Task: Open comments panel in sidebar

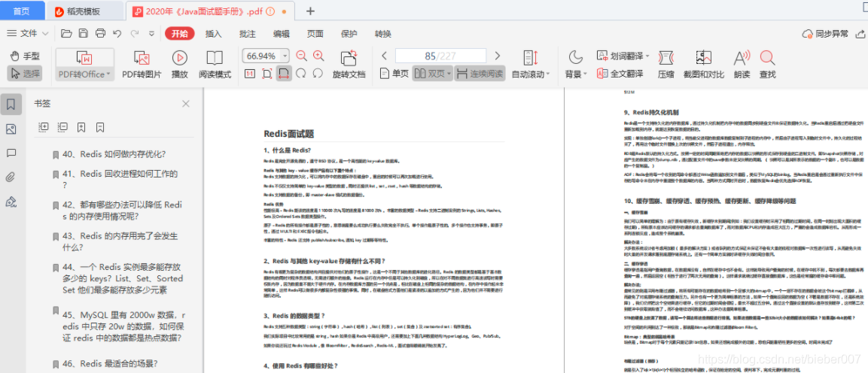Action: [11, 153]
